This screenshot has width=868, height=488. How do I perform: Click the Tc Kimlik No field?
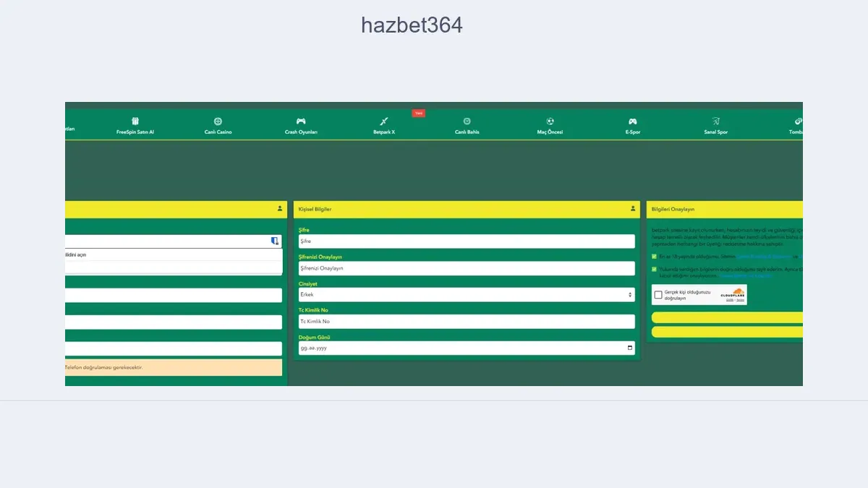click(x=467, y=321)
